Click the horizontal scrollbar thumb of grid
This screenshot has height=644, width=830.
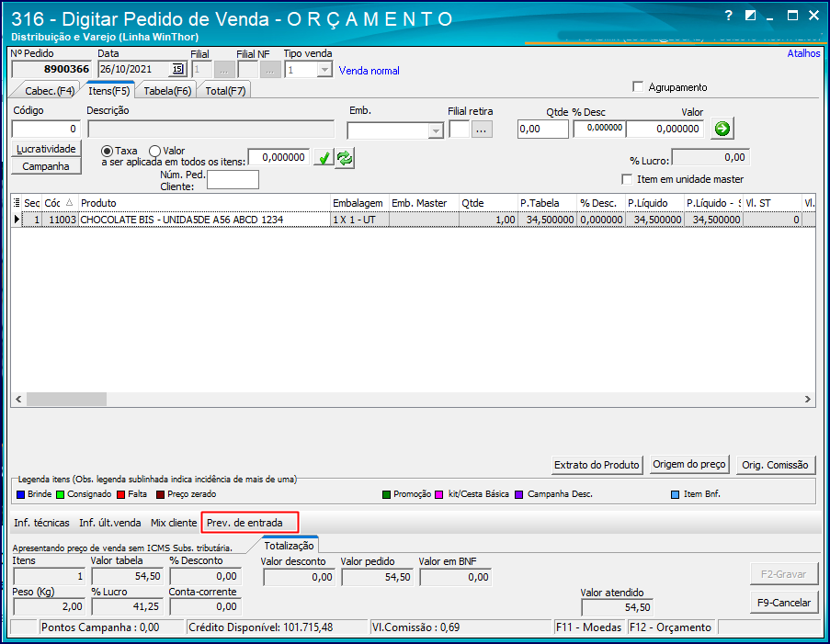(67, 399)
